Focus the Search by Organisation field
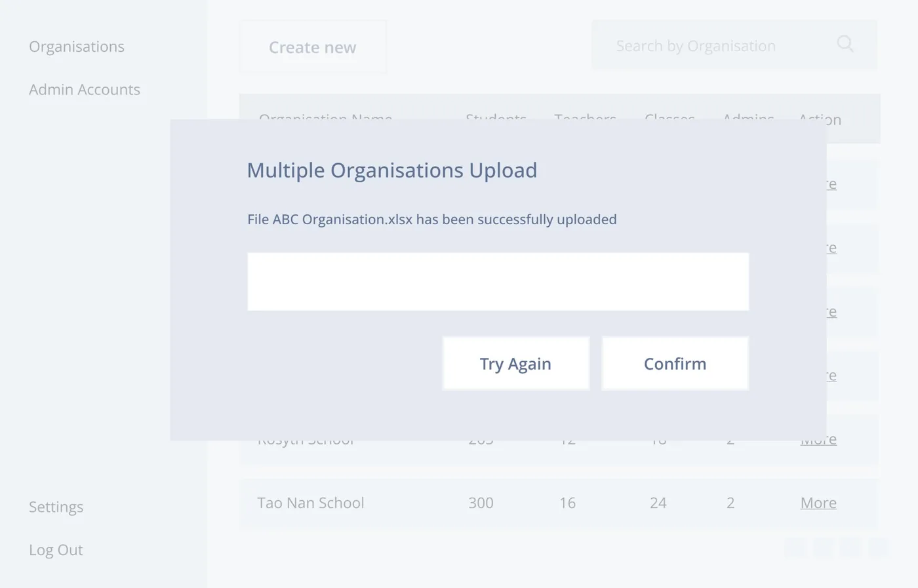The height and width of the screenshot is (588, 918). [734, 45]
